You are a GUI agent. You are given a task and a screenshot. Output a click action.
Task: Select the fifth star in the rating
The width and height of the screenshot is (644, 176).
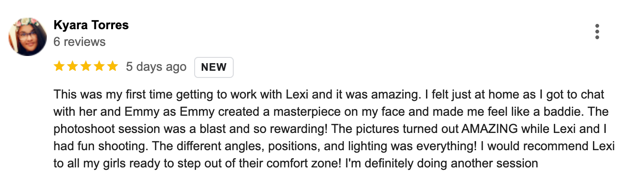coord(113,66)
